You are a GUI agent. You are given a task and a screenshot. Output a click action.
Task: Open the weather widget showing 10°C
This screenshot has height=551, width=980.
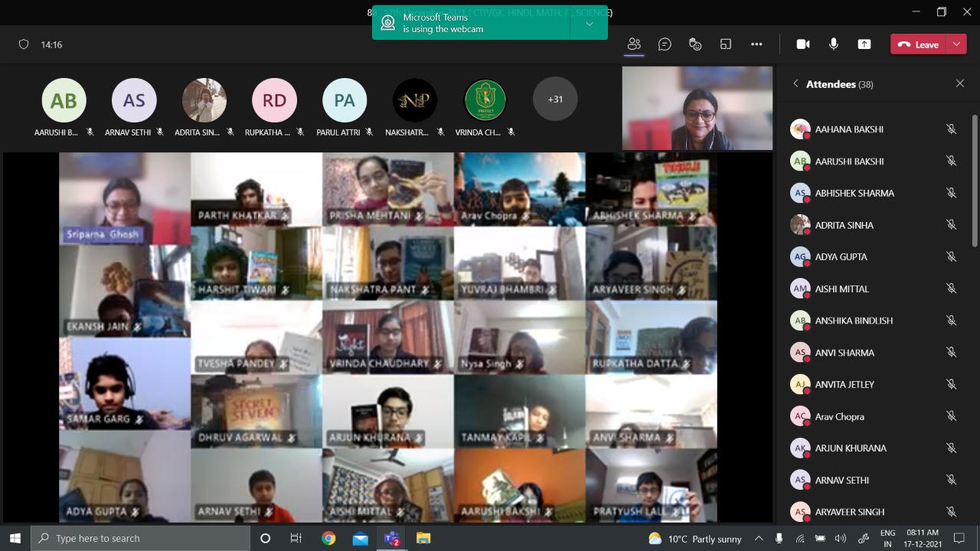(694, 538)
